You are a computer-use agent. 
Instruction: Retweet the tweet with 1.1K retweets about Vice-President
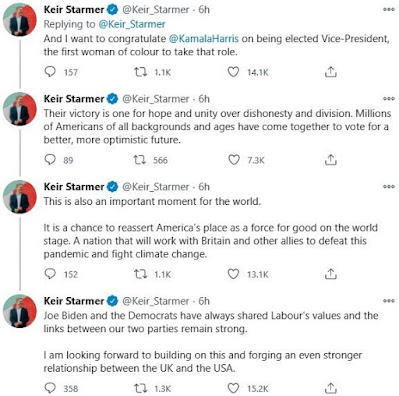pyautogui.click(x=140, y=72)
